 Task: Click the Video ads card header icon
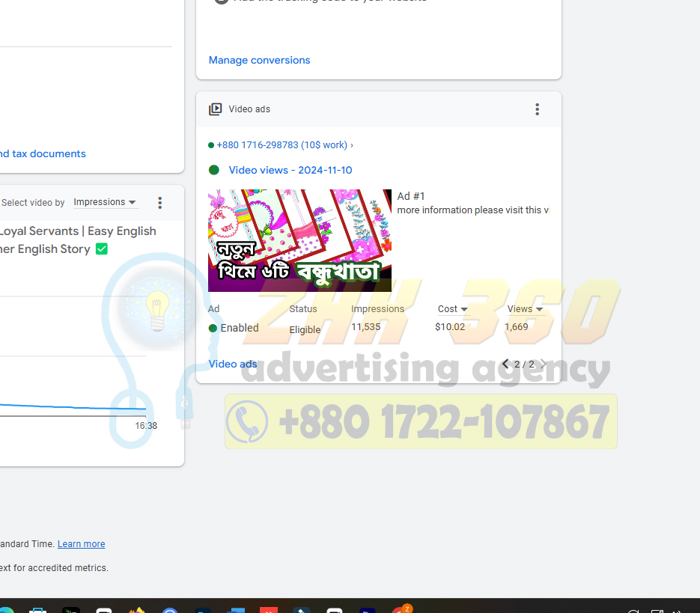[215, 109]
